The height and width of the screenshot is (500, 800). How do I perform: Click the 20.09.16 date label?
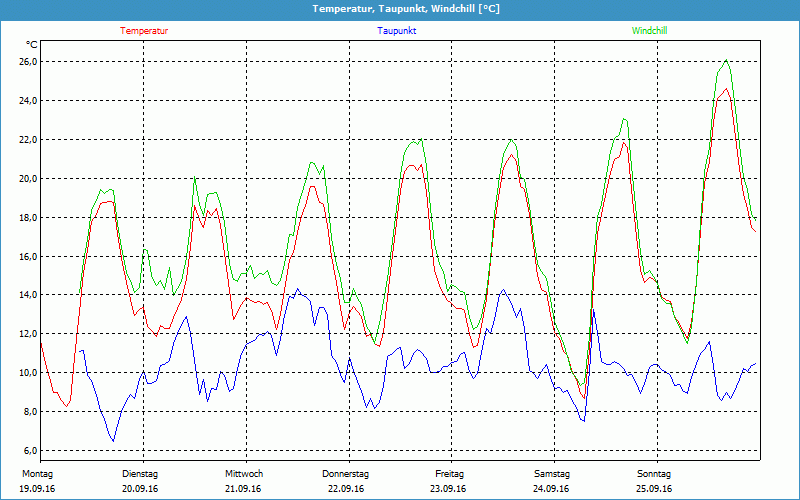140,489
